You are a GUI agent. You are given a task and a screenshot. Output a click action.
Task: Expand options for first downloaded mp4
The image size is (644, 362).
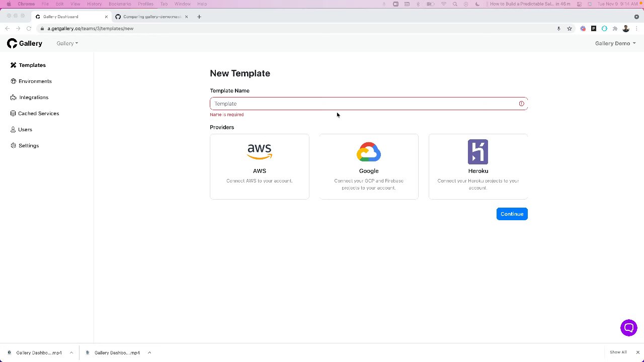(71, 352)
